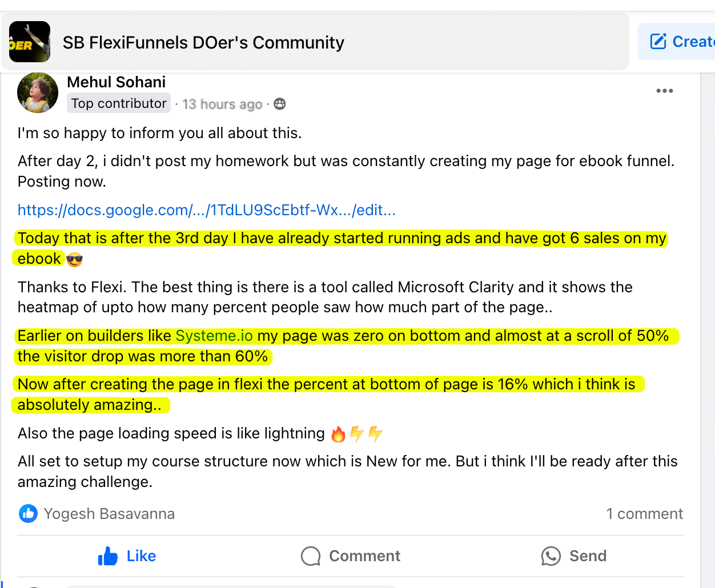715x588 pixels.
Task: View the 13 hours ago timestamp
Action: 222,104
